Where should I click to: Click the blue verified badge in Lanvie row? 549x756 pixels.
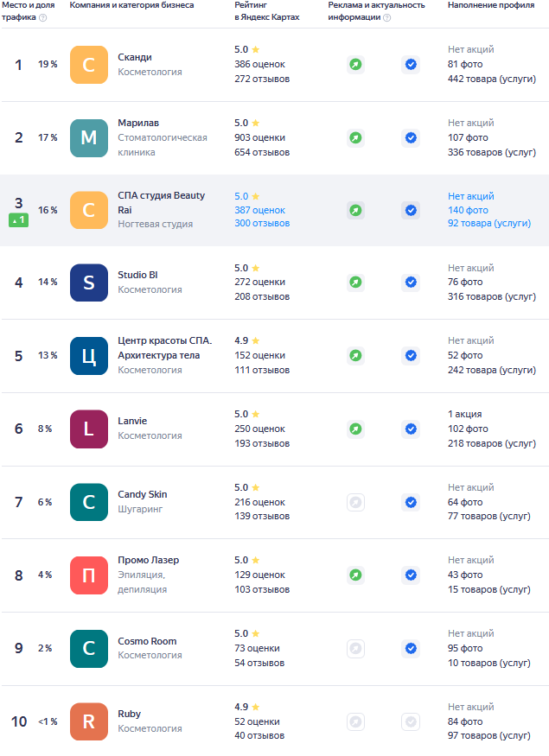411,429
